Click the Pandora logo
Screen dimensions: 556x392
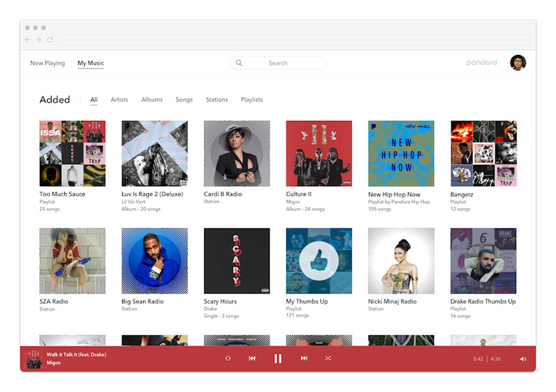482,63
